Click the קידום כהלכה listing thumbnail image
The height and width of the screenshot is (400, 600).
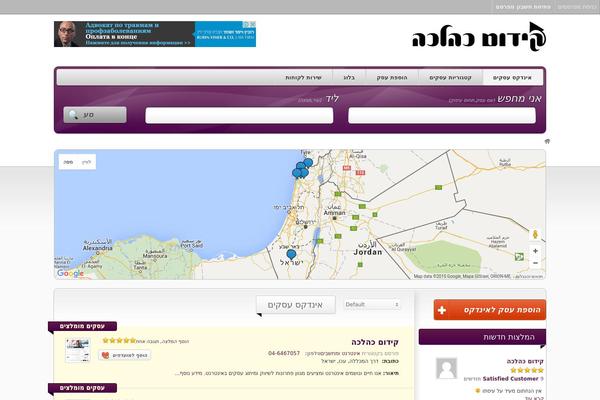[x=78, y=350]
